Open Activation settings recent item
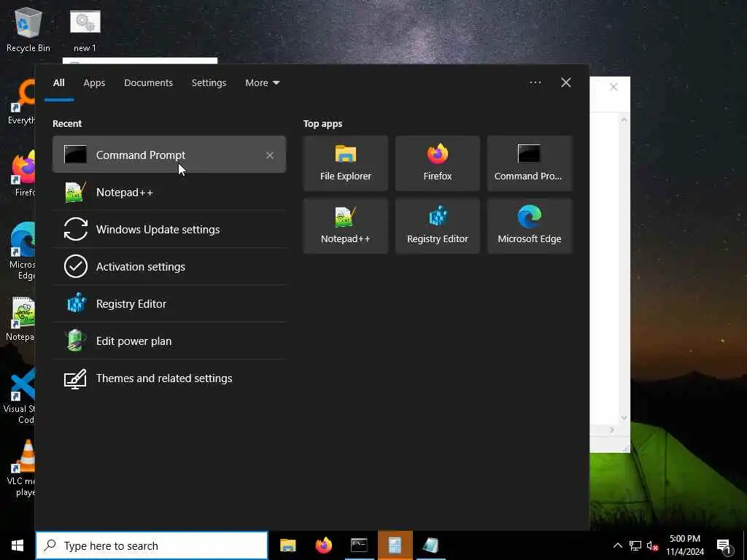 click(169, 267)
